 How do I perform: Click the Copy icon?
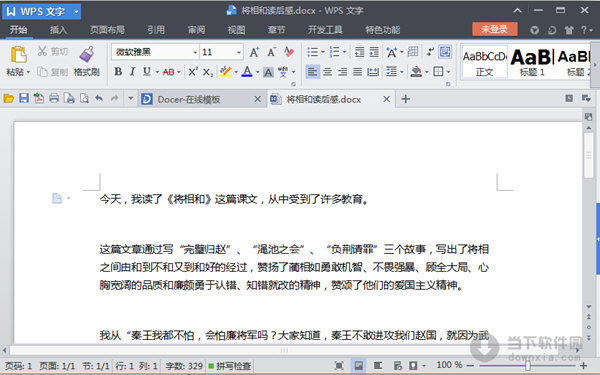[x=42, y=72]
